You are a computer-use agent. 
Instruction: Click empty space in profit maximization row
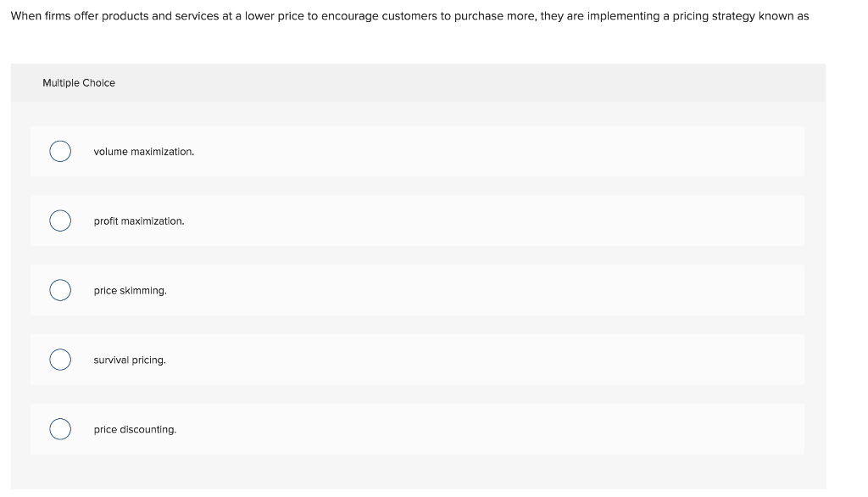point(498,221)
